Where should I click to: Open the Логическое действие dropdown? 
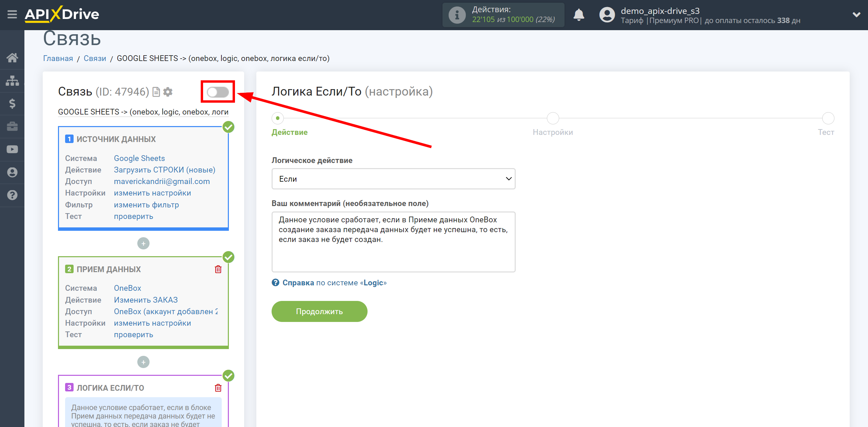[393, 179]
